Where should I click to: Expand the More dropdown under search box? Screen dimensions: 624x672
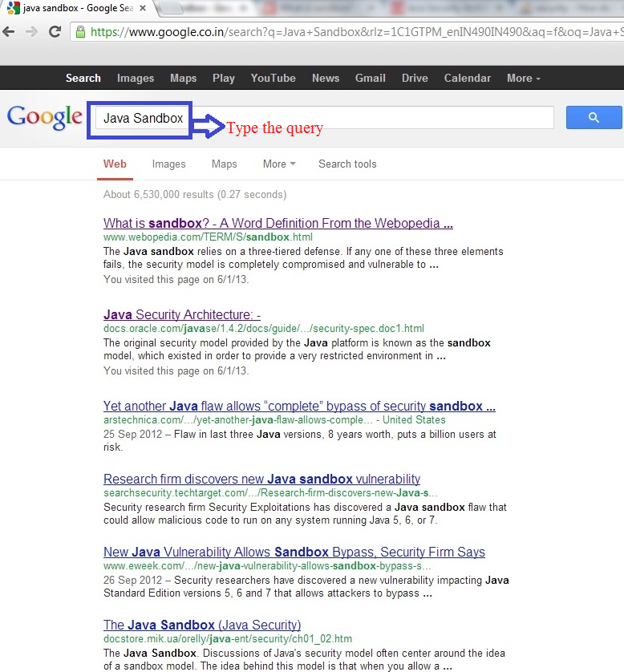[279, 164]
